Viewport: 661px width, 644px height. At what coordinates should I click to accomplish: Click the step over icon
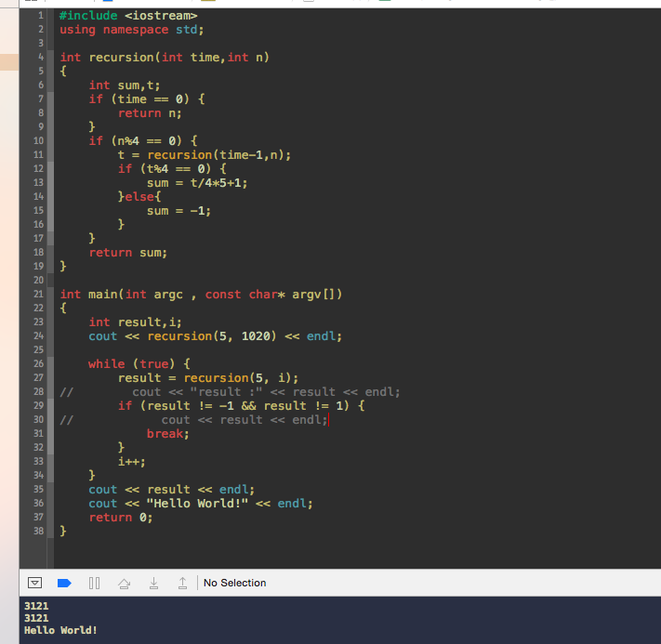pyautogui.click(x=124, y=584)
